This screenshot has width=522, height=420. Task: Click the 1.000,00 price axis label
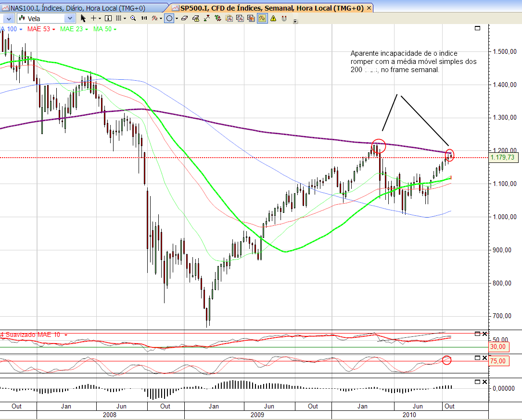click(x=504, y=217)
